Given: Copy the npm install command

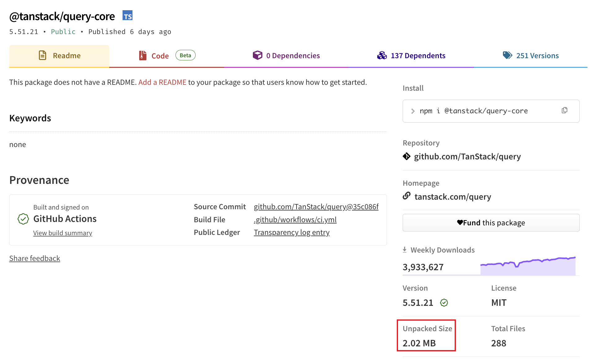Looking at the screenshot, I should pos(564,110).
